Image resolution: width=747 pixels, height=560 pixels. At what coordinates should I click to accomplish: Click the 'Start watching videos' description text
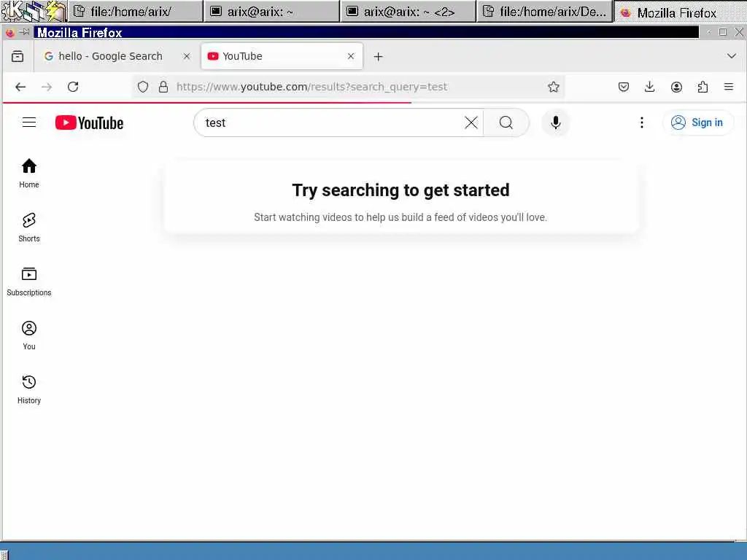tap(400, 217)
